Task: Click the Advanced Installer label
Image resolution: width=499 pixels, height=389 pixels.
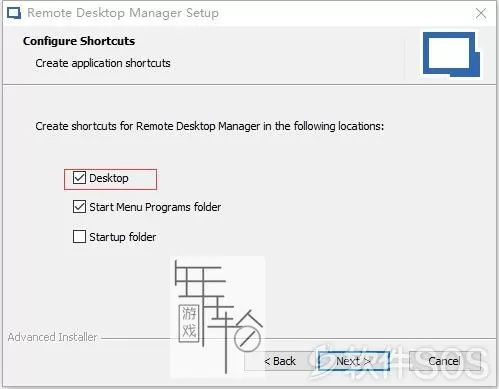Action: pyautogui.click(x=52, y=337)
